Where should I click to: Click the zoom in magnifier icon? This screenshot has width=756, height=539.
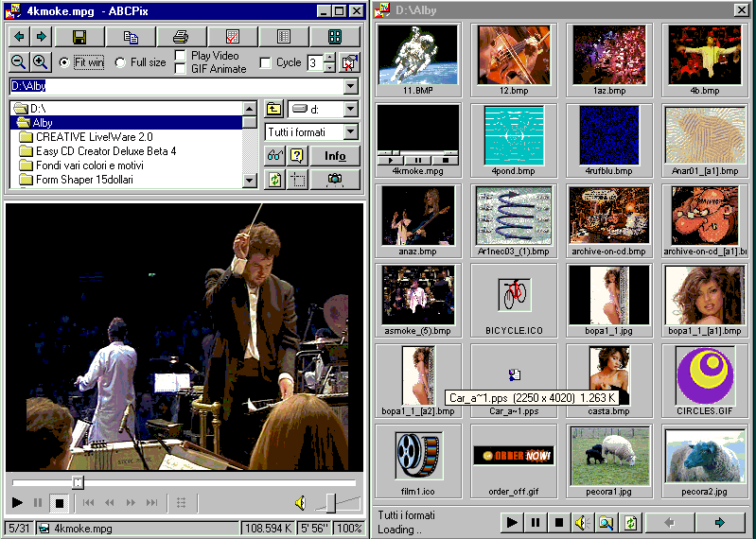pos(41,62)
